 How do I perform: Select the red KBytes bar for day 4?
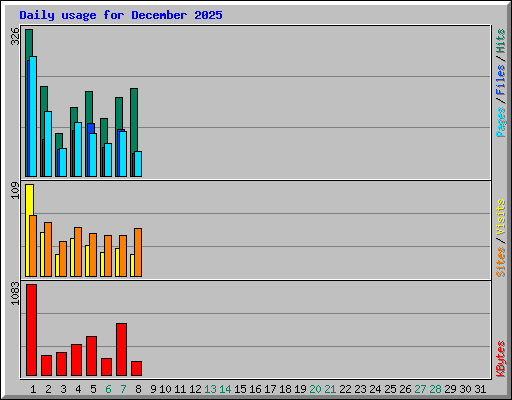pyautogui.click(x=76, y=360)
